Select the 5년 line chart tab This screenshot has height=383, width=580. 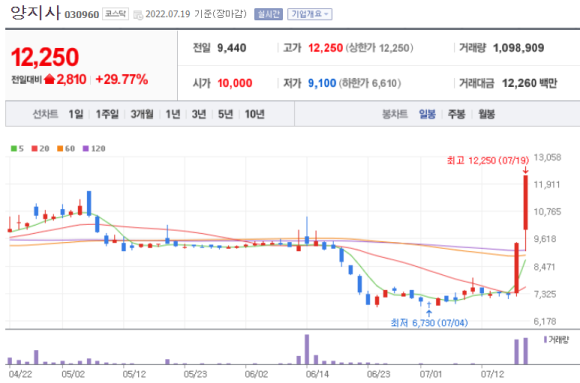coord(225,114)
